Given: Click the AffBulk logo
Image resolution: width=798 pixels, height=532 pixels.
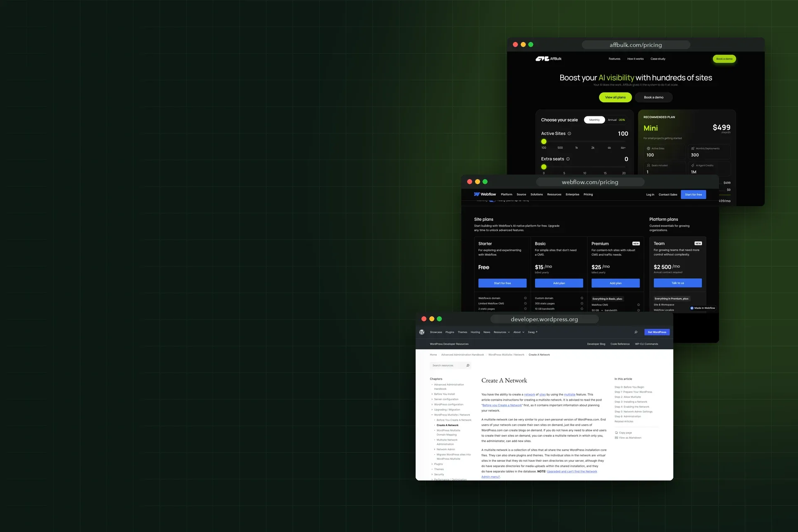Looking at the screenshot, I should (549, 59).
